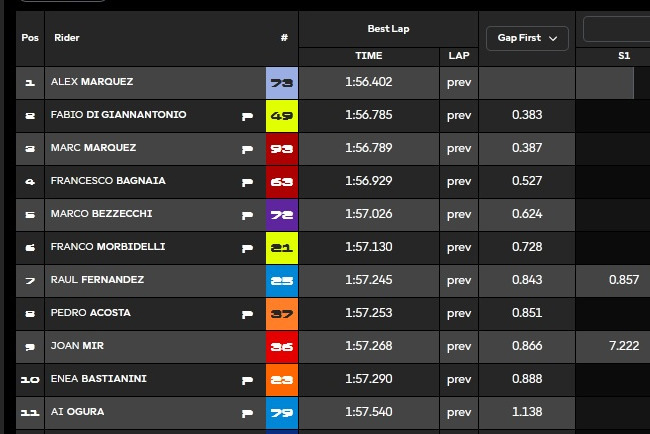Click the yellow number 49 badge
Screen dimensions: 650x434
coord(281,116)
